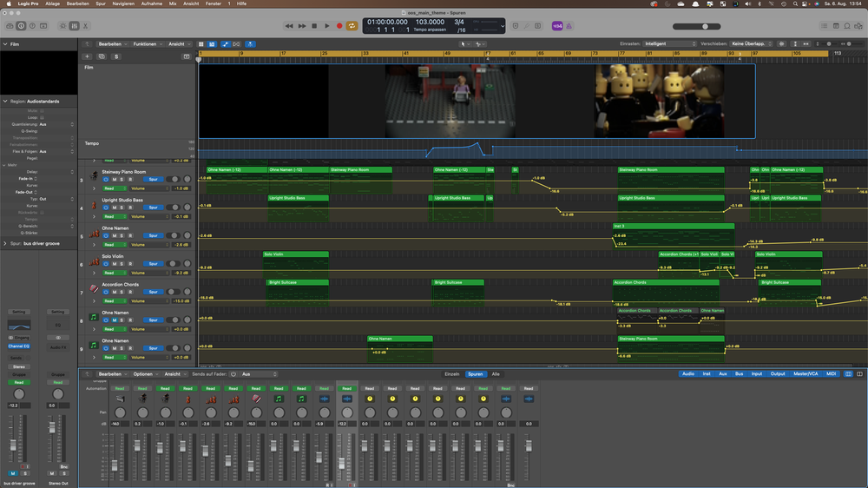
Task: Open the Aufnahme menu
Action: pyautogui.click(x=152, y=3)
